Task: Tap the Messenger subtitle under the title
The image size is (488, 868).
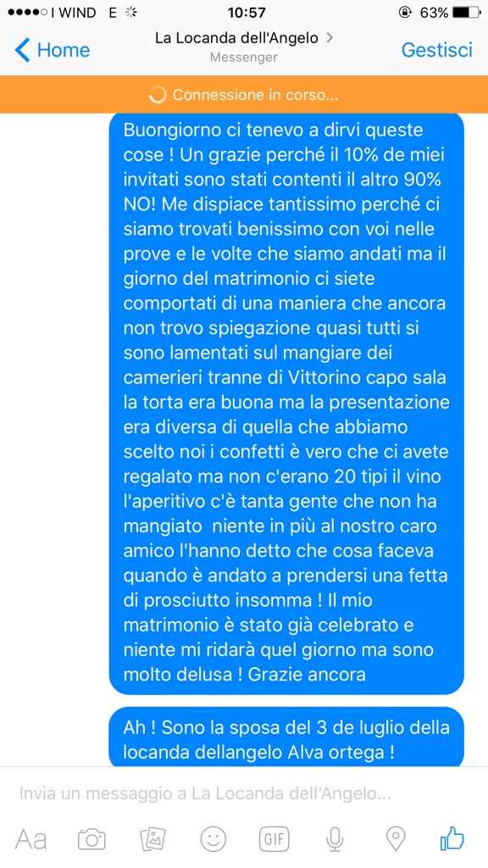Action: [x=243, y=58]
